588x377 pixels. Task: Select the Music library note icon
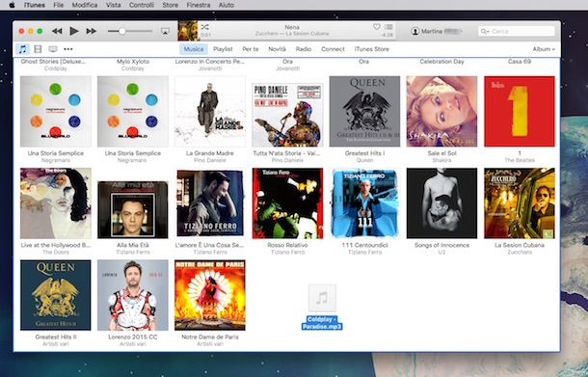(23, 49)
